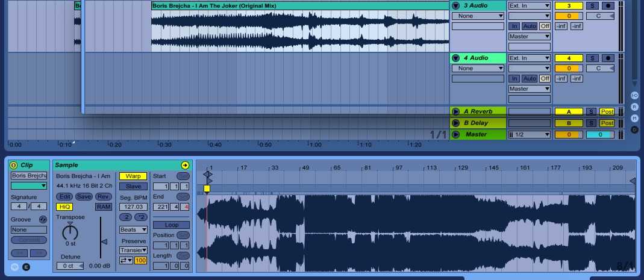644x280 pixels.
Task: Disable the HiQ switch
Action: tap(64, 207)
